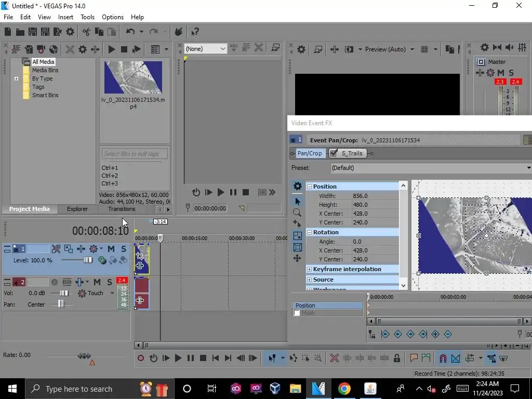Open the File menu
This screenshot has width=532, height=399.
8,17
